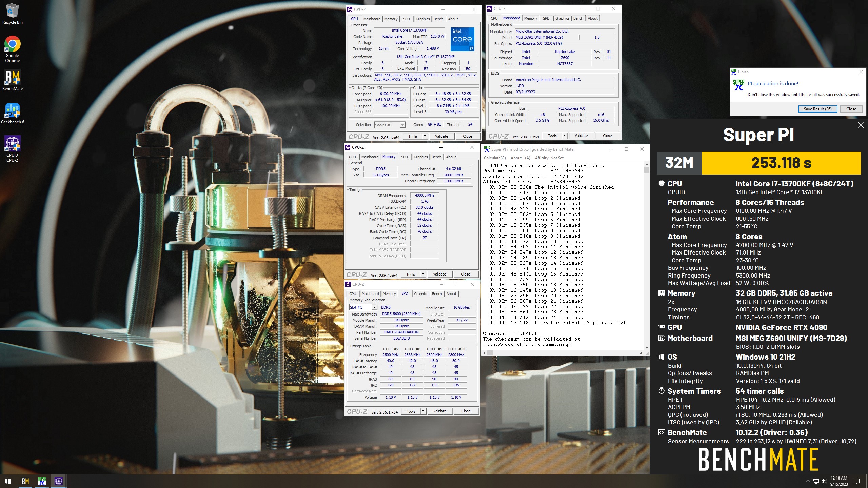
Task: Select Super PI in the taskbar
Action: tap(42, 481)
